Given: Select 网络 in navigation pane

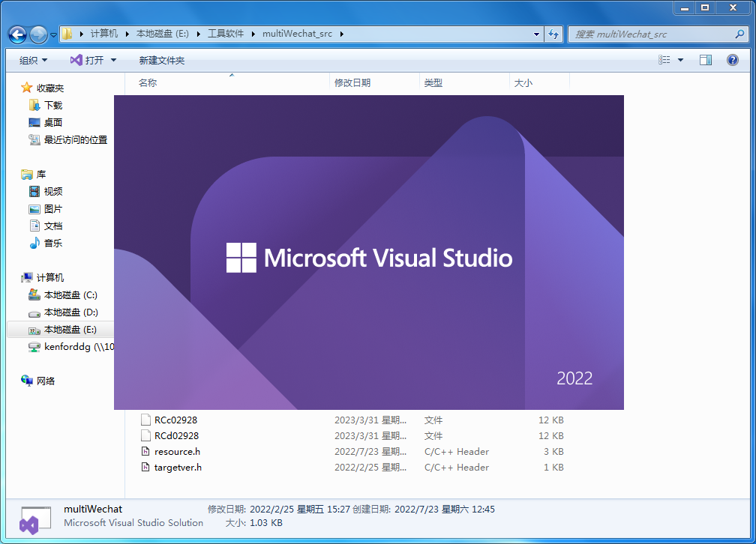Looking at the screenshot, I should point(46,381).
